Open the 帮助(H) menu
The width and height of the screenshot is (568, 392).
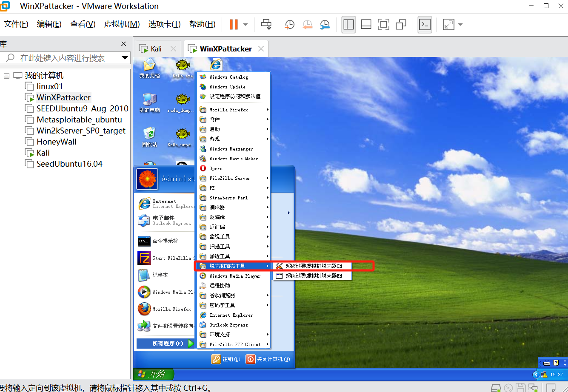tap(203, 24)
